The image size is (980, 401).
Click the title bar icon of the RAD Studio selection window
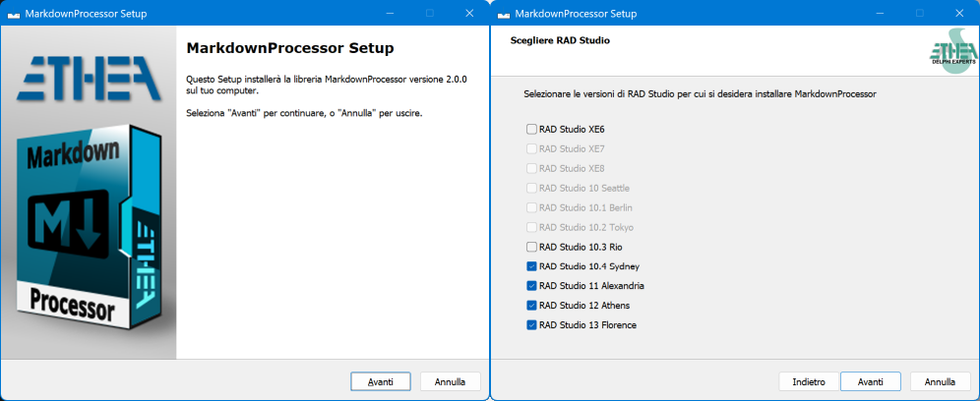504,13
